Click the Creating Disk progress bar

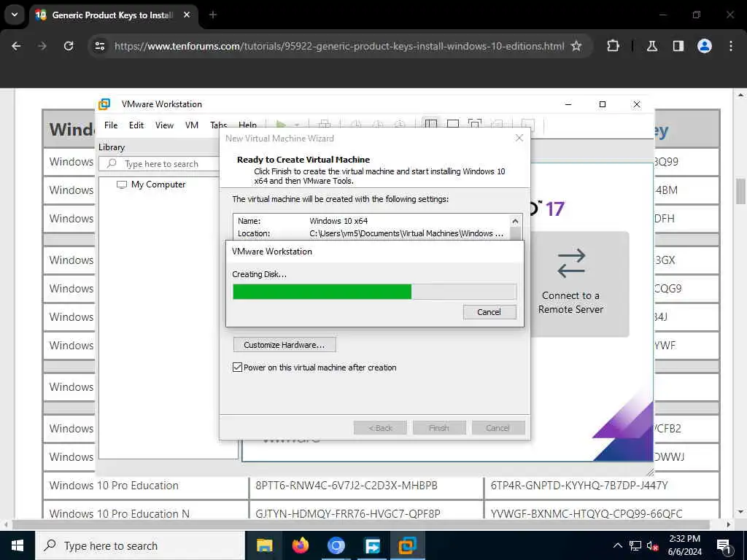[374, 292]
